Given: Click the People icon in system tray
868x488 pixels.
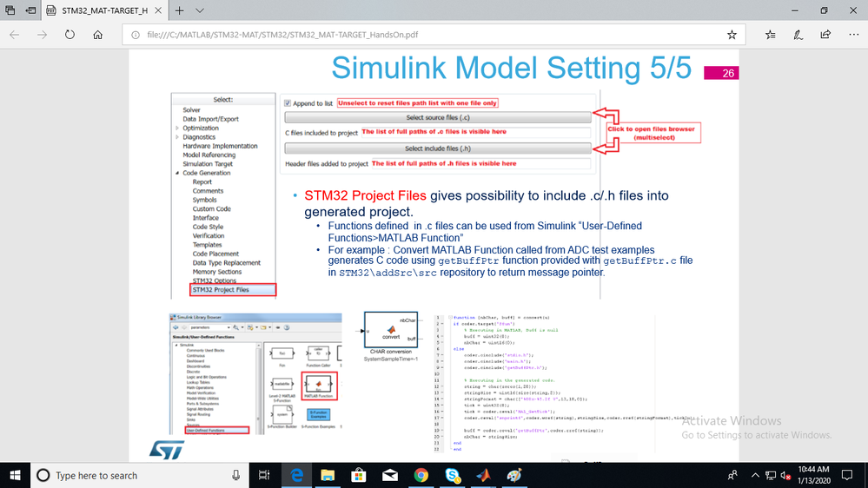Looking at the screenshot, I should coord(732,475).
